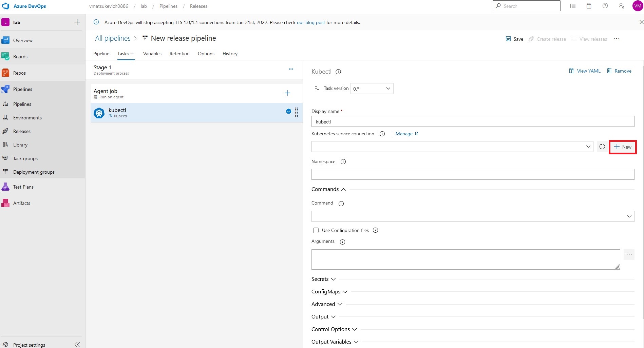Open Boards in the sidebar
Image resolution: width=644 pixels, height=348 pixels.
20,57
